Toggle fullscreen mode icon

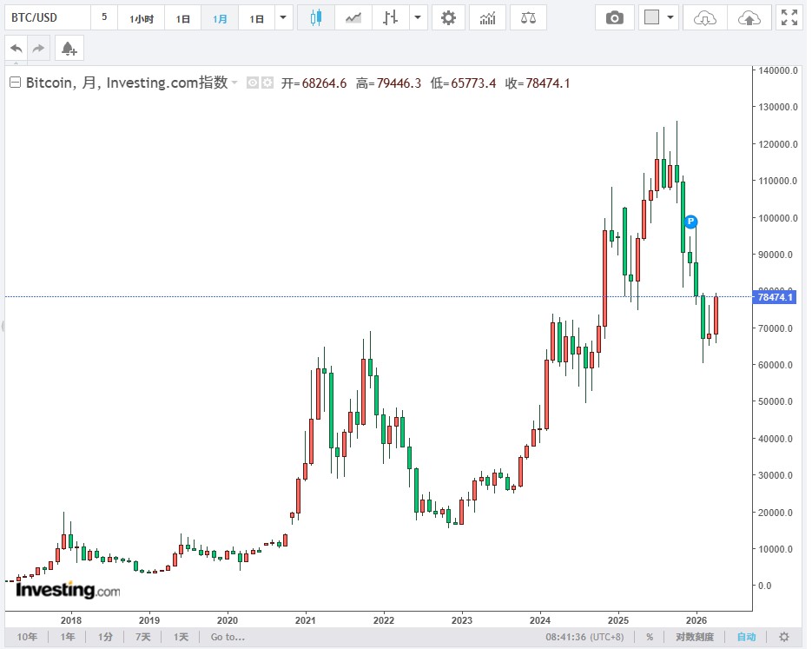[789, 18]
